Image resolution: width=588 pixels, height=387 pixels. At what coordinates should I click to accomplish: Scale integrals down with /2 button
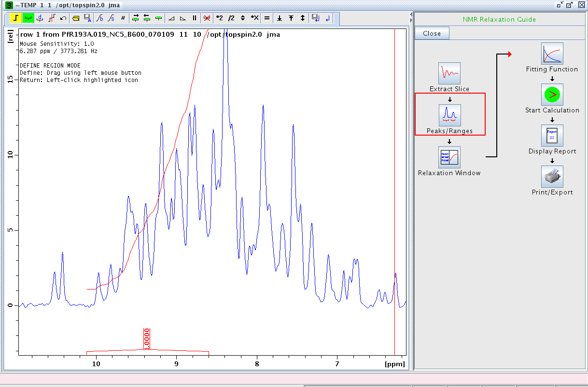coord(231,18)
